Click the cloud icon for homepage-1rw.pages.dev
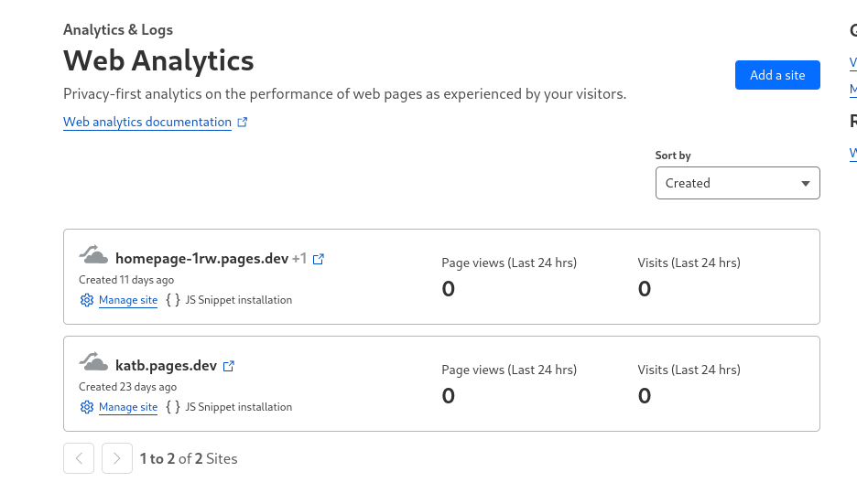 (x=92, y=254)
